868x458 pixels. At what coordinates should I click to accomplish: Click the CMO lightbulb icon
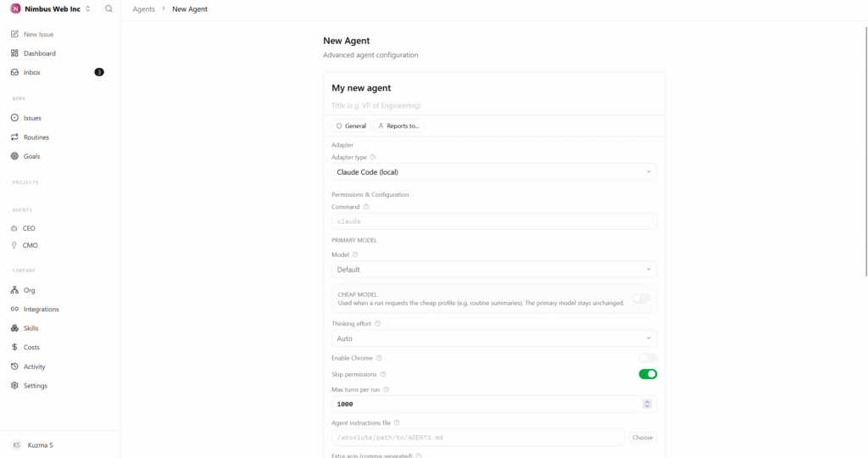point(14,245)
